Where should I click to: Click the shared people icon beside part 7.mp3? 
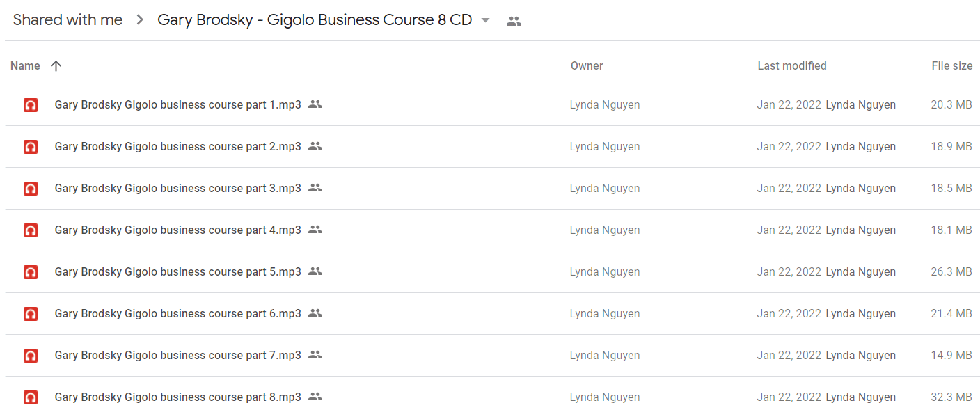[315, 355]
